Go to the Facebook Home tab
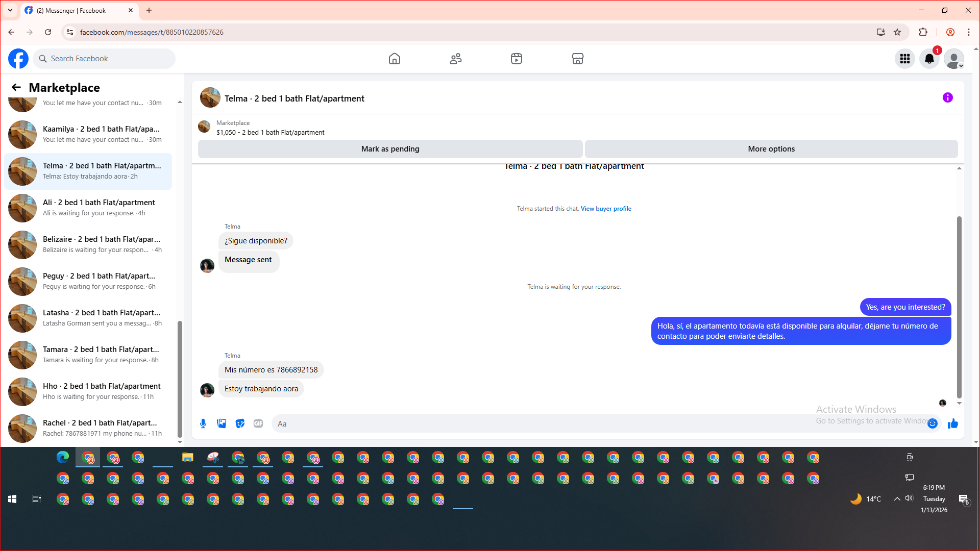This screenshot has width=980, height=551. click(x=394, y=59)
